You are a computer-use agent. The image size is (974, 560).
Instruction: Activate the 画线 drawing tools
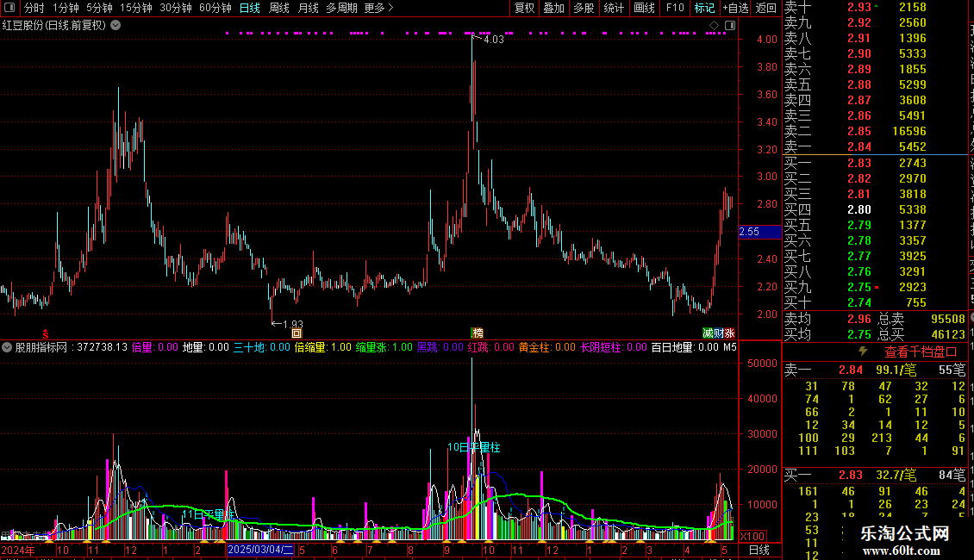644,8
